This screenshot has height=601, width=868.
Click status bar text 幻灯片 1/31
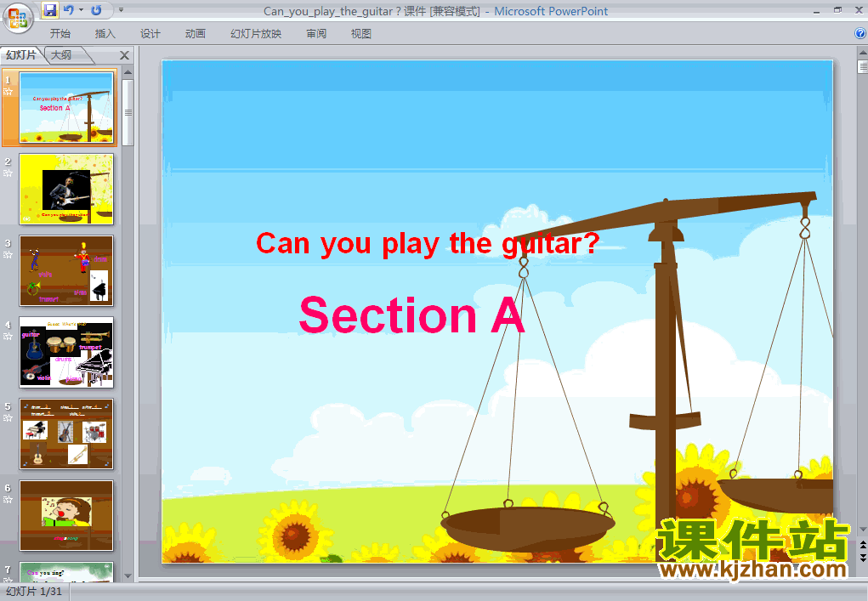(34, 591)
